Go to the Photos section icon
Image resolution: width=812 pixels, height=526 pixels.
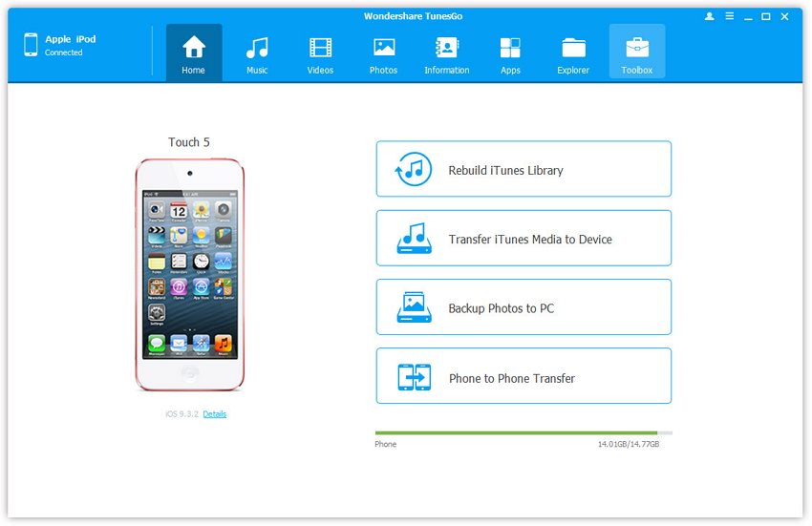[x=383, y=48]
